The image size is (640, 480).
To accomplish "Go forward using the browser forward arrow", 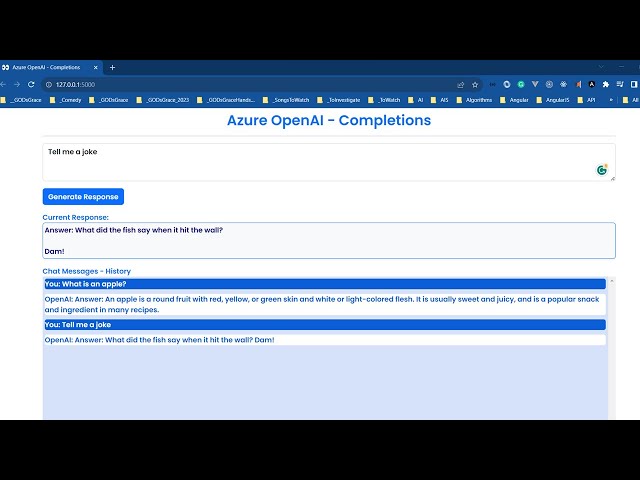I will (17, 84).
